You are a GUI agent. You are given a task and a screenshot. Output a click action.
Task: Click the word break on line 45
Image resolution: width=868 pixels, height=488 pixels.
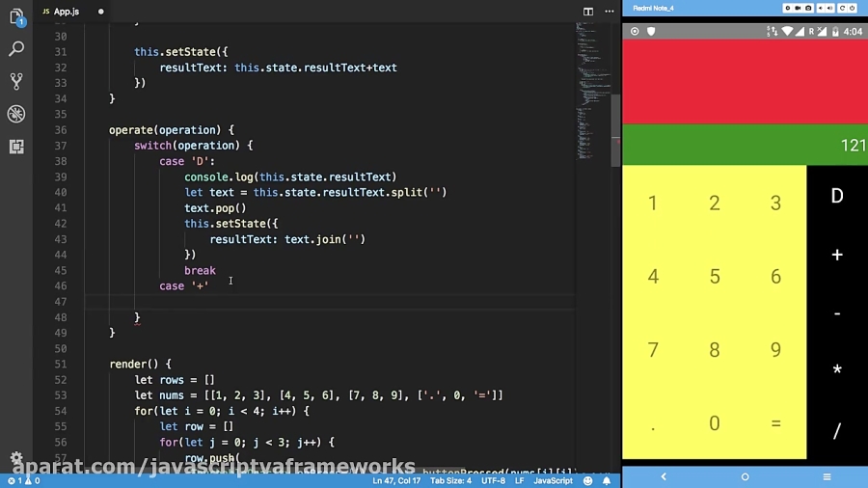[x=200, y=271]
